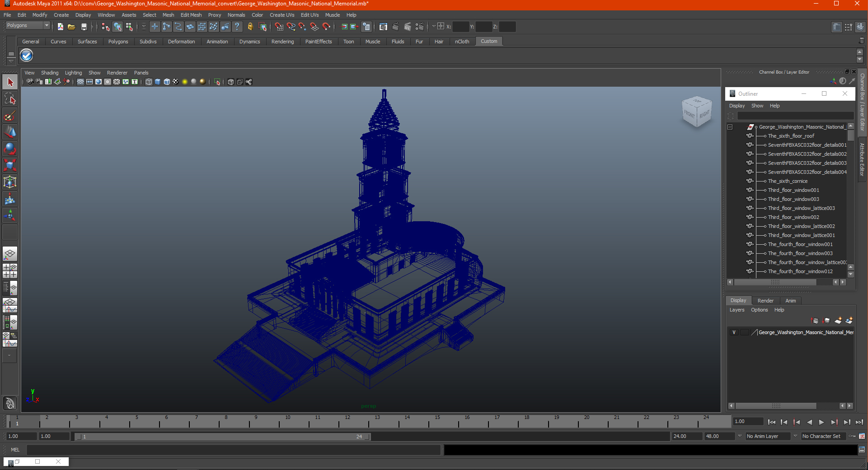Switch to the Anim layer tab
Screen dimensions: 868x470
tap(790, 301)
